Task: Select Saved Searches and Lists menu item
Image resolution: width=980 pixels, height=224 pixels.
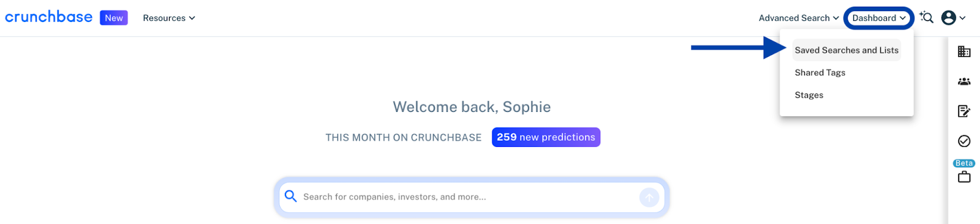Action: (846, 50)
